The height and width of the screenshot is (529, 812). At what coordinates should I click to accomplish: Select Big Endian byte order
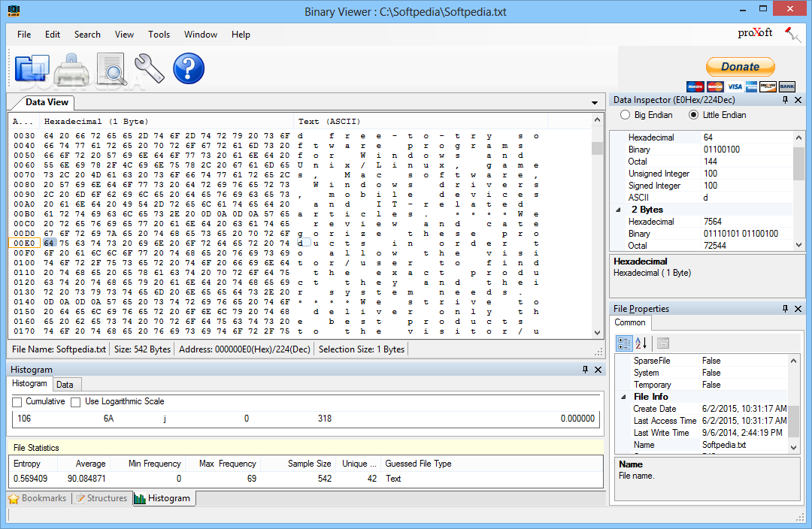coord(647,115)
